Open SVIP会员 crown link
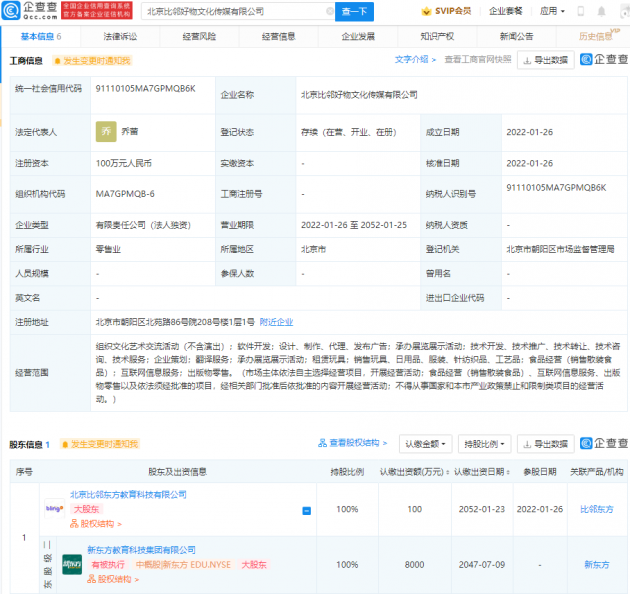 (x=446, y=11)
